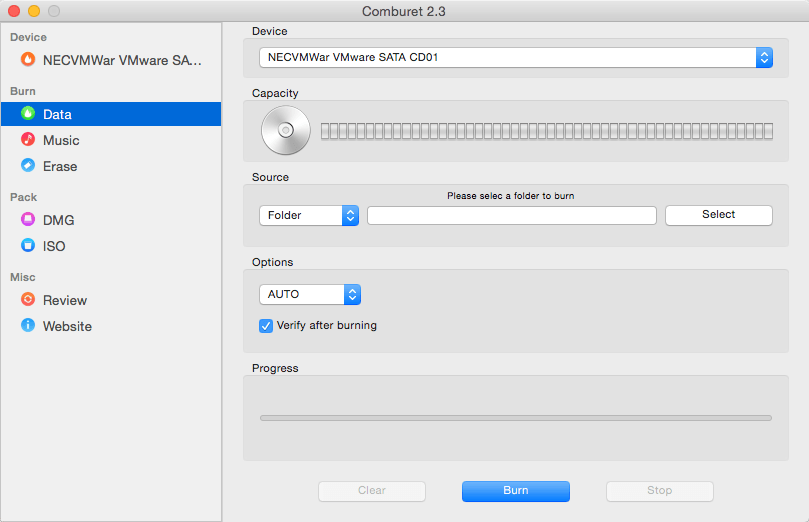The height and width of the screenshot is (522, 809).
Task: Click the burn progress bar
Action: tap(516, 418)
